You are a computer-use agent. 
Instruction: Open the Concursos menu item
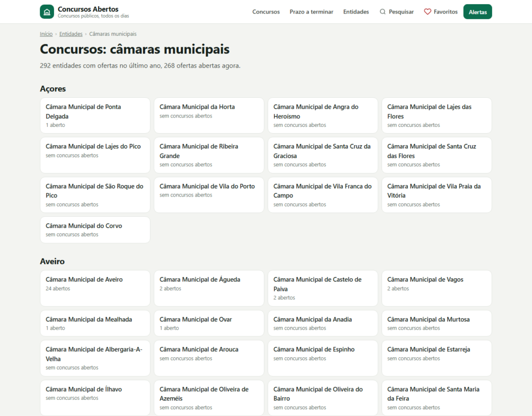click(x=265, y=11)
